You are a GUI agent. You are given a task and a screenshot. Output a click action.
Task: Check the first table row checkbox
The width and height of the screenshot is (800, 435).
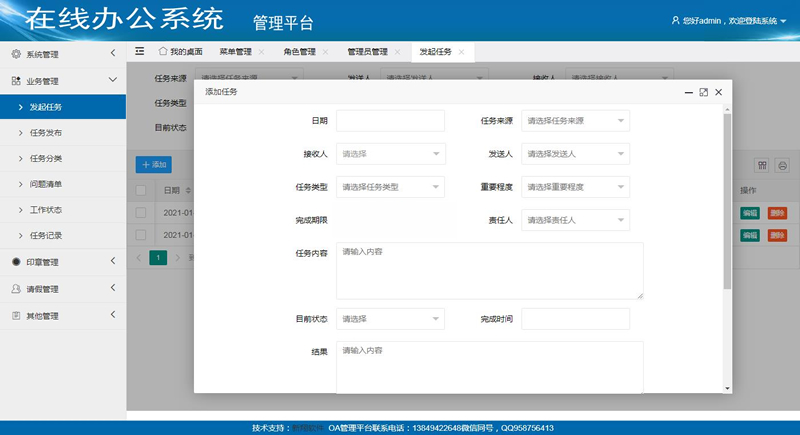141,212
